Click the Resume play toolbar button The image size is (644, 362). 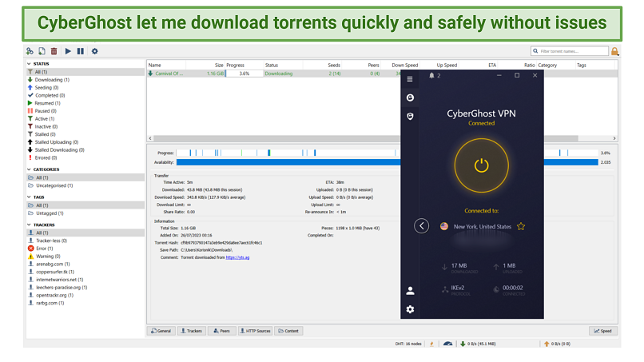pos(68,51)
